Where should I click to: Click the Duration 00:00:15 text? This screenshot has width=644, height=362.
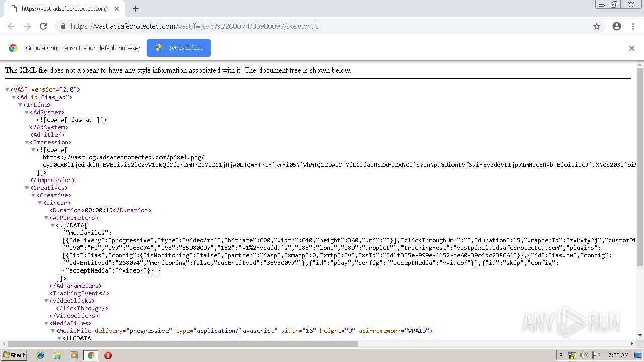pyautogui.click(x=100, y=210)
